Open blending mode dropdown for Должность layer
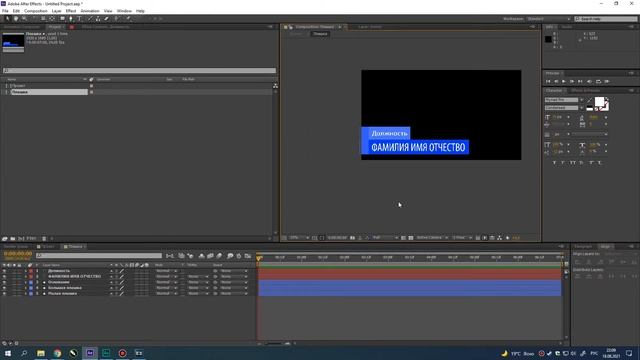This screenshot has height=360, width=640. pos(167,271)
